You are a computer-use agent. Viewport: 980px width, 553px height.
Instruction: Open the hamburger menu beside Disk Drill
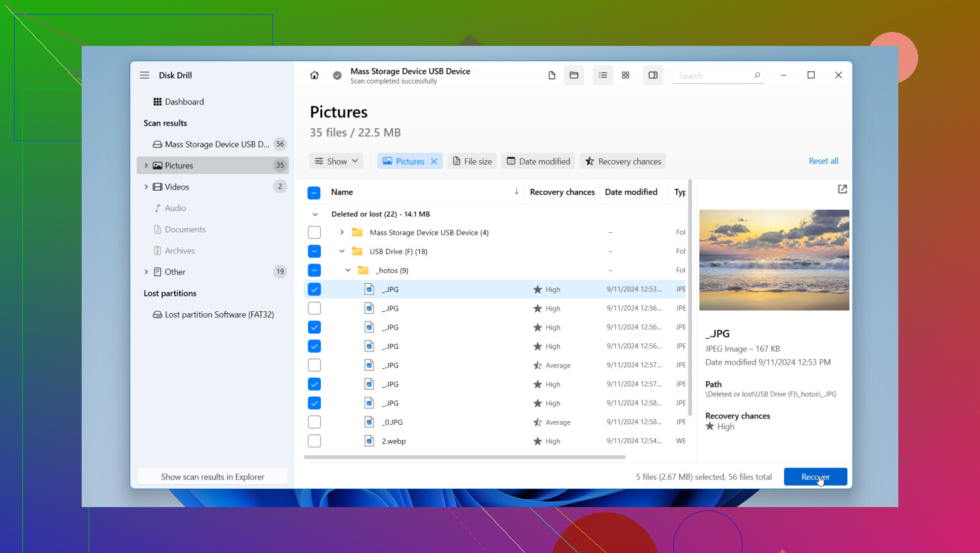click(145, 75)
